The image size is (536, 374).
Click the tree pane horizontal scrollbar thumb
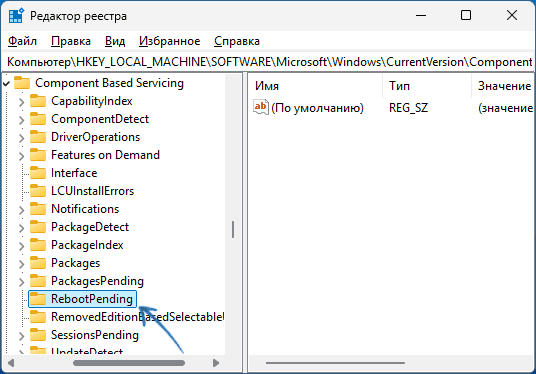coord(129,363)
